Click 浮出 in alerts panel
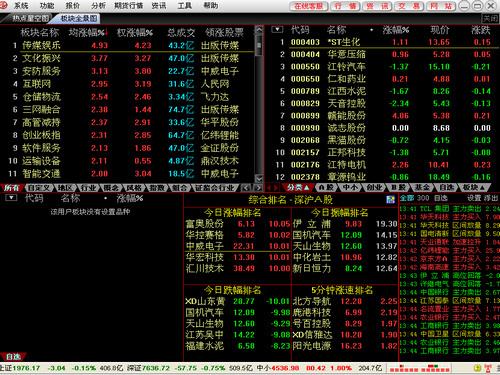500x375 pixels. click(x=491, y=198)
